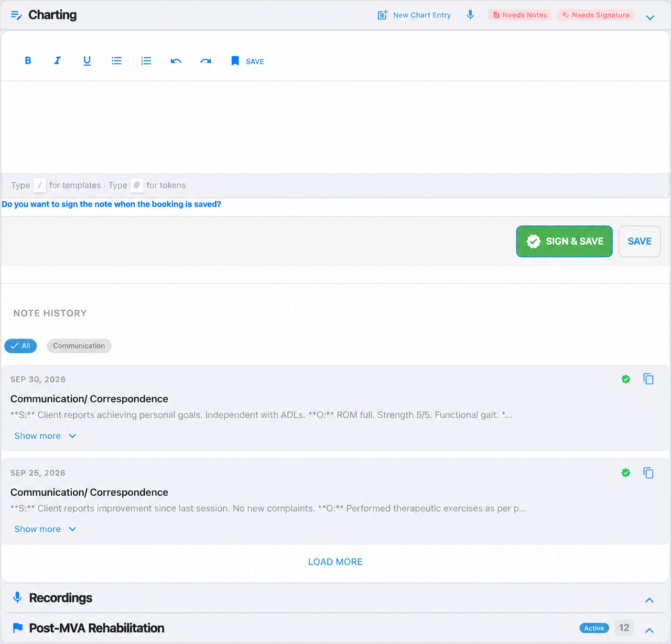Apply italic formatting
Viewport: 671px width, 644px height.
pos(57,61)
